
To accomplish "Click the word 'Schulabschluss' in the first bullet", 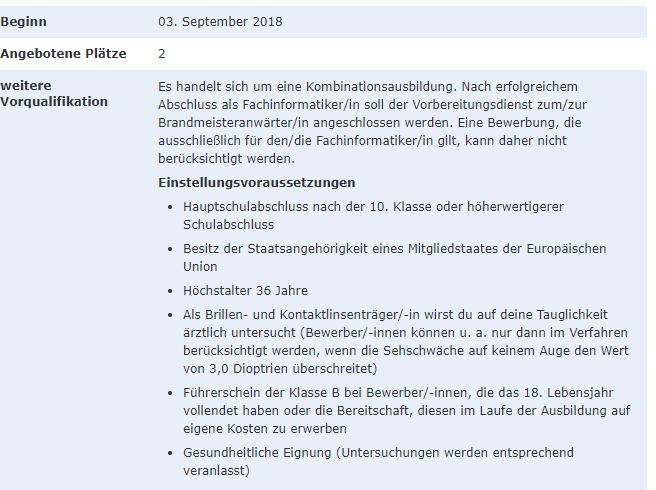I will [x=228, y=225].
